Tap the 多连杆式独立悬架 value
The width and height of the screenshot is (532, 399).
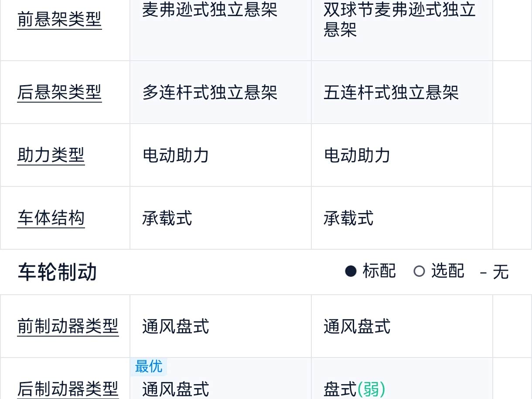tap(210, 93)
